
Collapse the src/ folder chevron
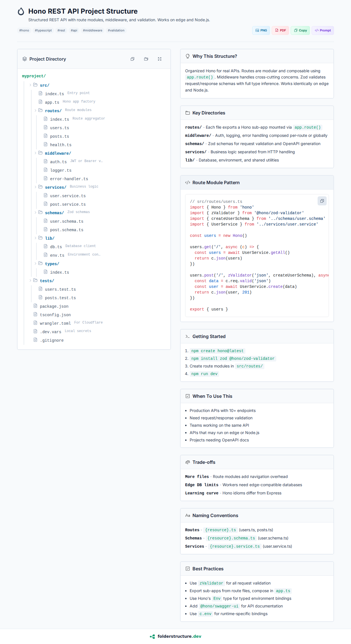30,85
